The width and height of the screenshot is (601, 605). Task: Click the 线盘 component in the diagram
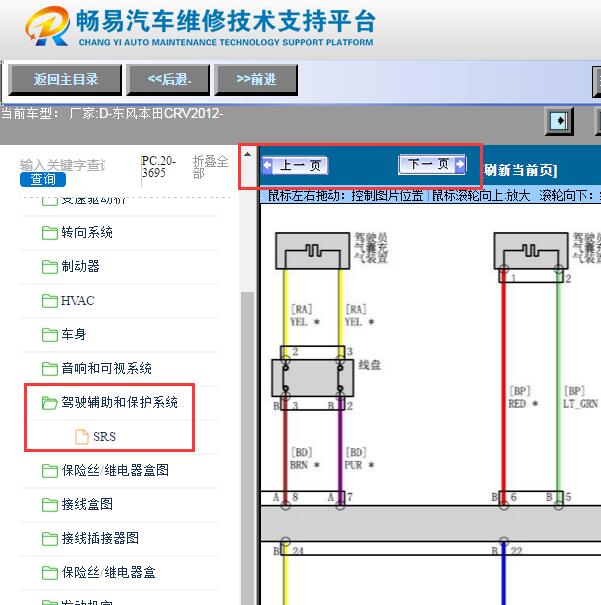[x=312, y=378]
